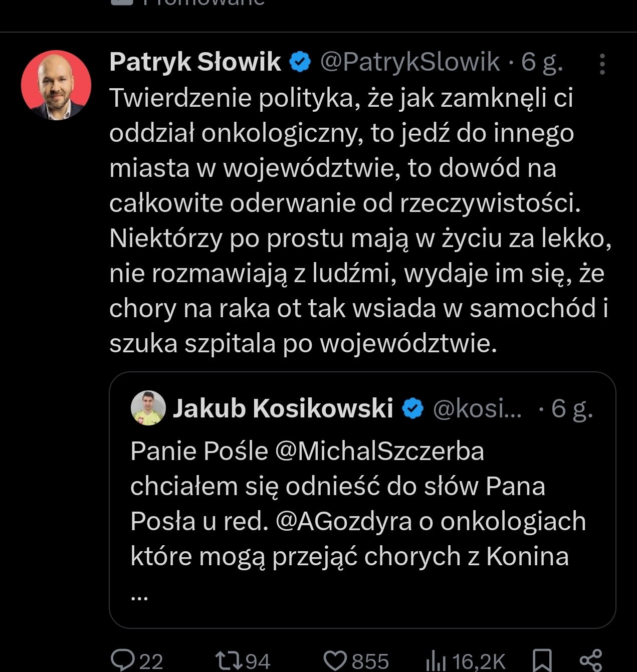637x672 pixels.
Task: Open Jakub Kosikowski's small avatar
Action: (x=148, y=408)
